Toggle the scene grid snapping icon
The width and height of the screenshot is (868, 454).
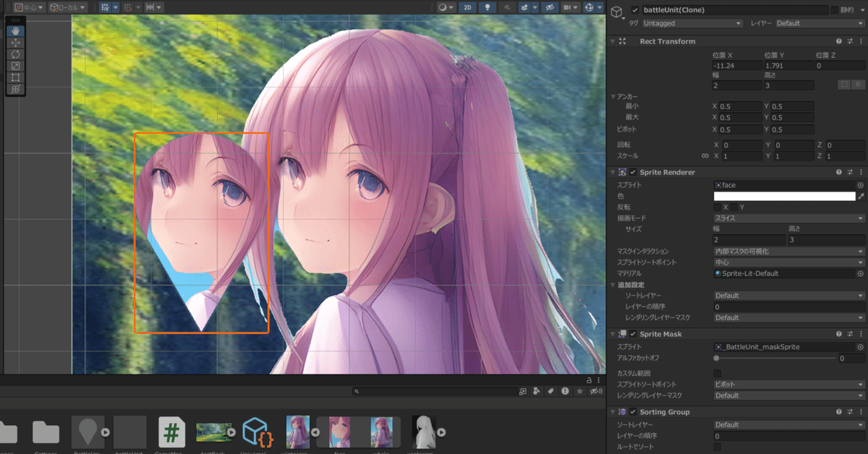127,7
